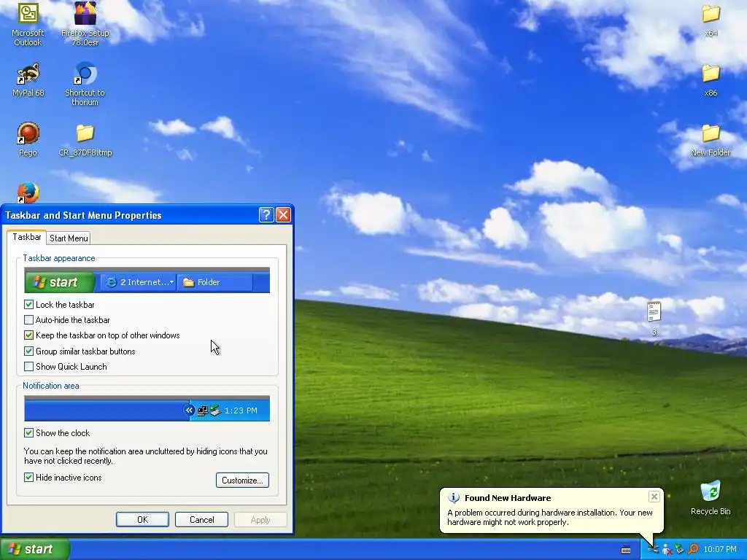Open the Recycle Bin icon
Viewport: 747px width, 560px height.
711,497
